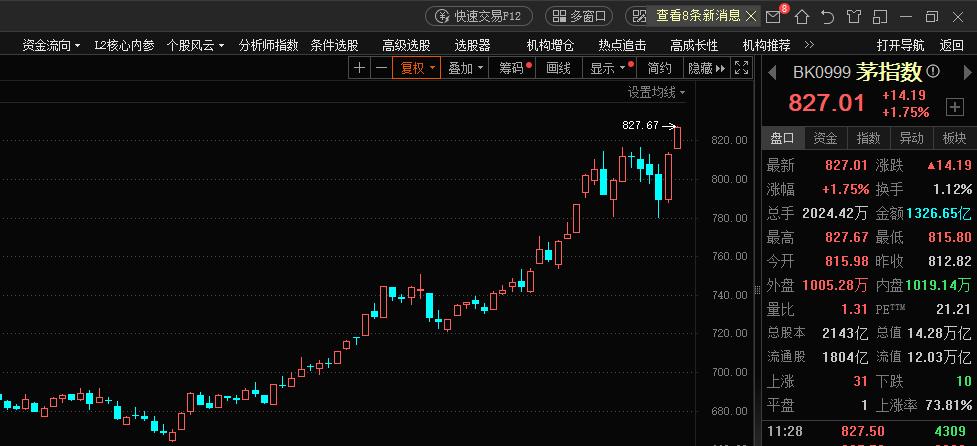Toggle fullscreen chart icon
Image resolution: width=977 pixels, height=446 pixels.
(x=741, y=69)
